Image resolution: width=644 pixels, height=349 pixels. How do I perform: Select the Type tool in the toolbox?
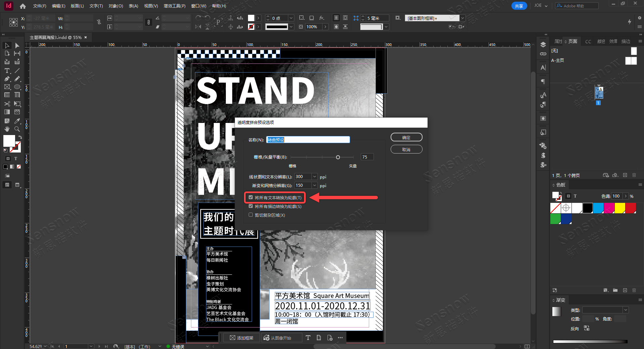(x=7, y=71)
